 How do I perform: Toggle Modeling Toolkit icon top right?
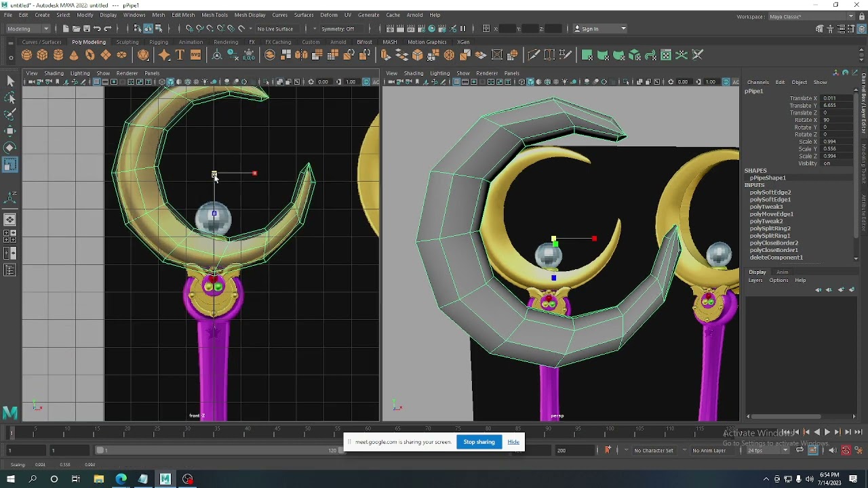point(819,28)
